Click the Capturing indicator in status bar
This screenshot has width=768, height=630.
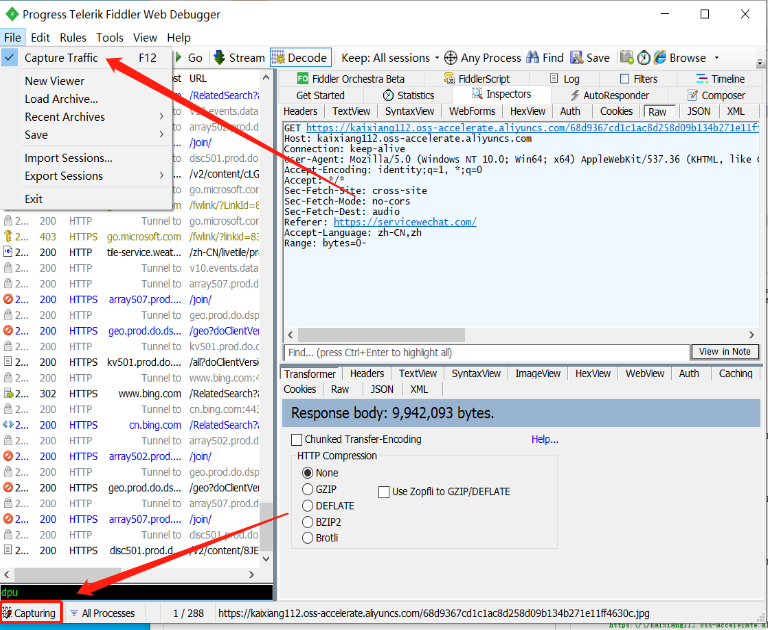tap(30, 613)
